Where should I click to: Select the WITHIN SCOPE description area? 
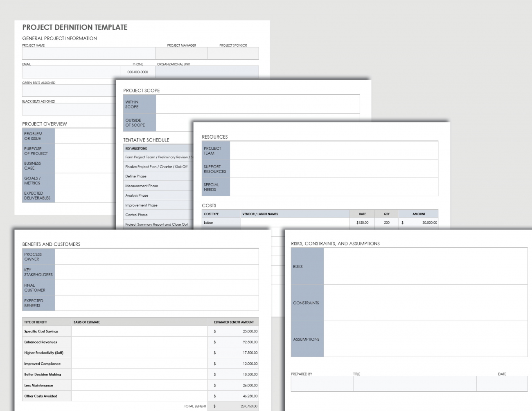257,104
